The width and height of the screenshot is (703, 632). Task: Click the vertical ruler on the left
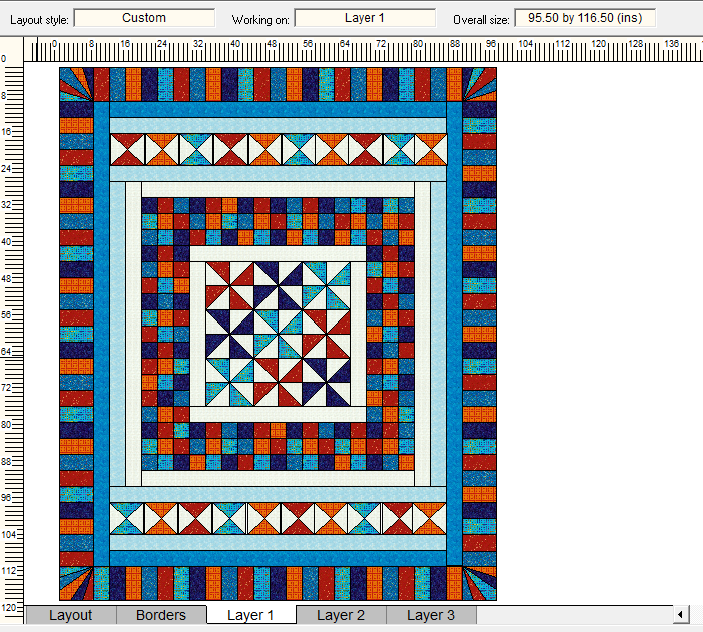click(x=10, y=330)
